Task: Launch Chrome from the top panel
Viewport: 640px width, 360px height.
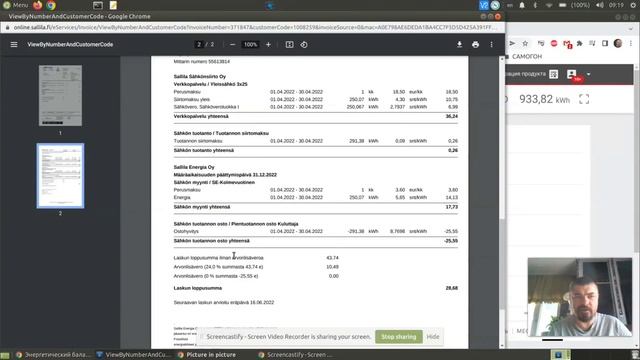Action: pos(51,5)
